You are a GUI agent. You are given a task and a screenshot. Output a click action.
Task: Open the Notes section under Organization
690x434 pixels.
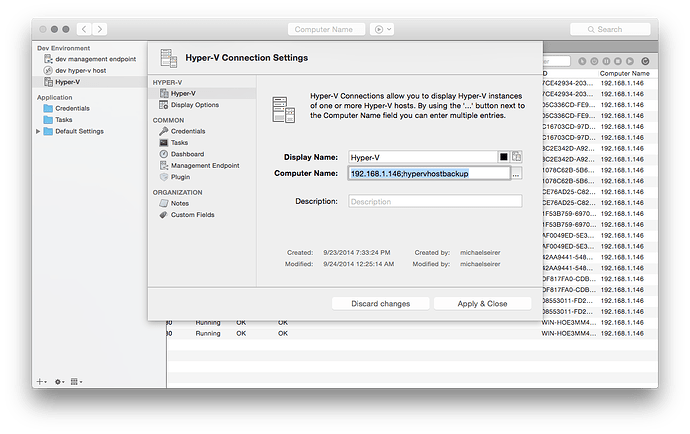181,203
